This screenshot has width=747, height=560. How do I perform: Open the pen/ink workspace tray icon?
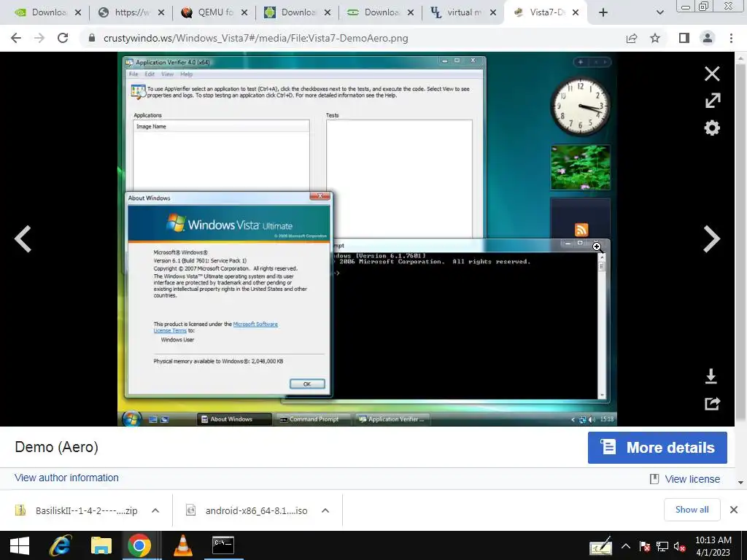pyautogui.click(x=600, y=547)
